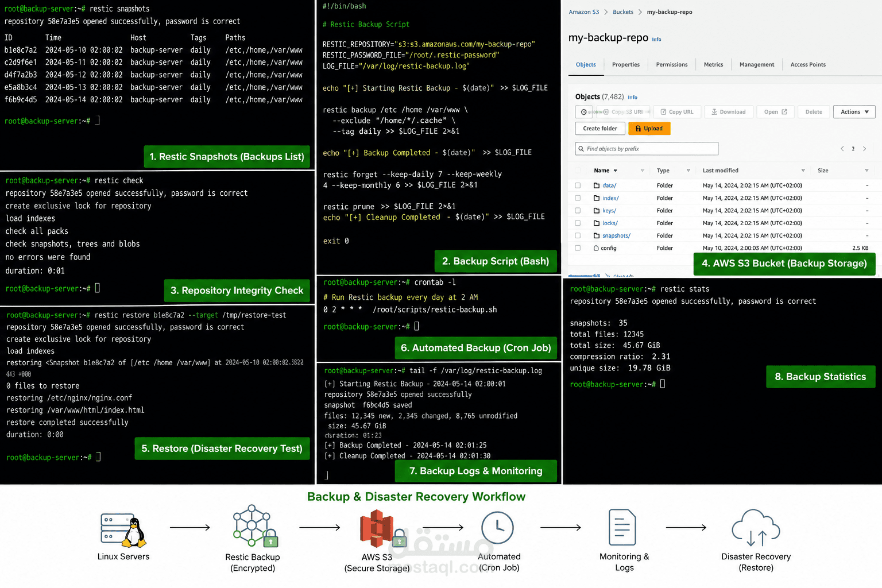Screen dimensions: 882x588
Task: Click the Copy URL button
Action: click(x=677, y=112)
